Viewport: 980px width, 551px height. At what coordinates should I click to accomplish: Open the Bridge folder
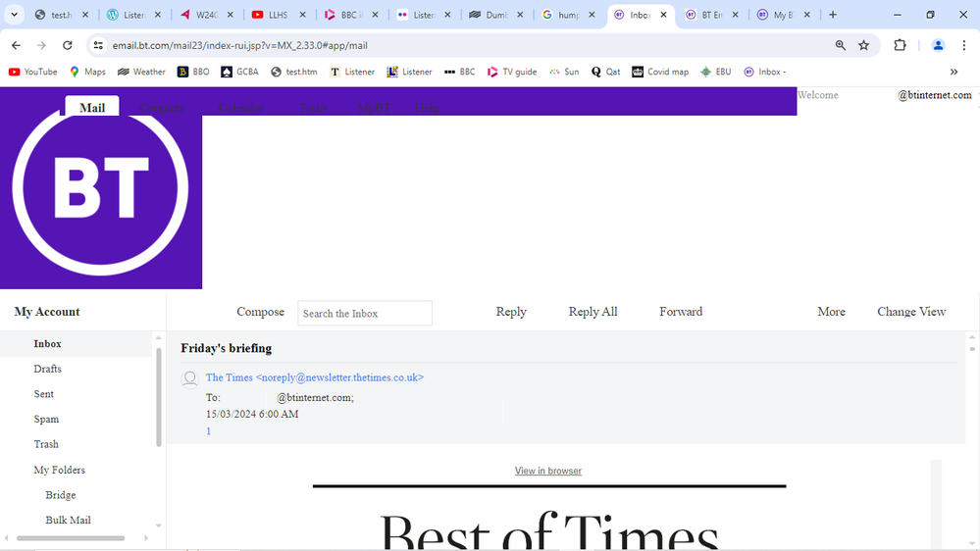[x=61, y=495]
